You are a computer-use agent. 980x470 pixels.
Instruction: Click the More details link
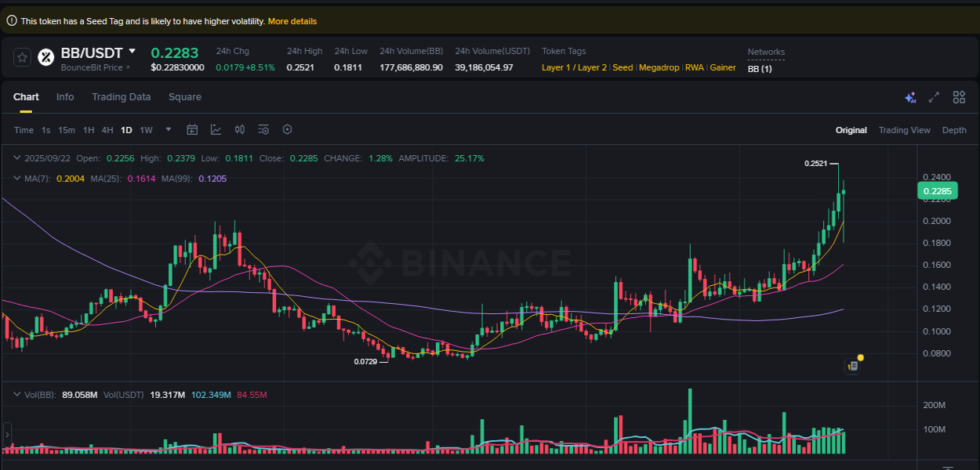tap(292, 21)
